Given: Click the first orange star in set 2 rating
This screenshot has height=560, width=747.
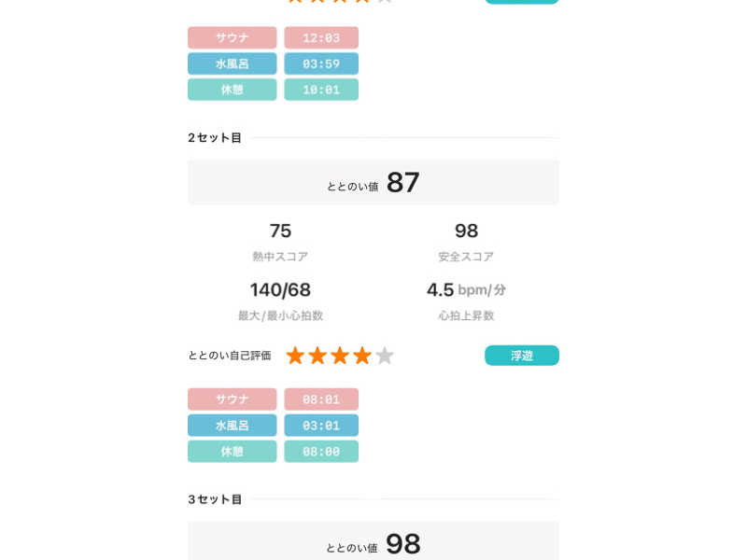Looking at the screenshot, I should [x=295, y=356].
